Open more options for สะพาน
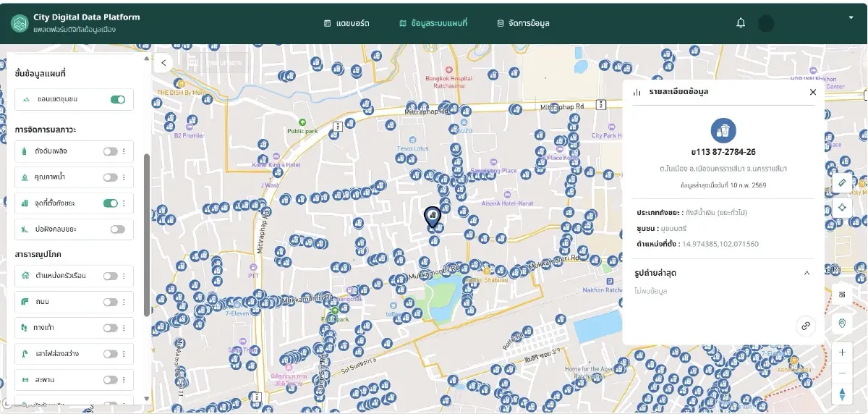 pyautogui.click(x=124, y=380)
